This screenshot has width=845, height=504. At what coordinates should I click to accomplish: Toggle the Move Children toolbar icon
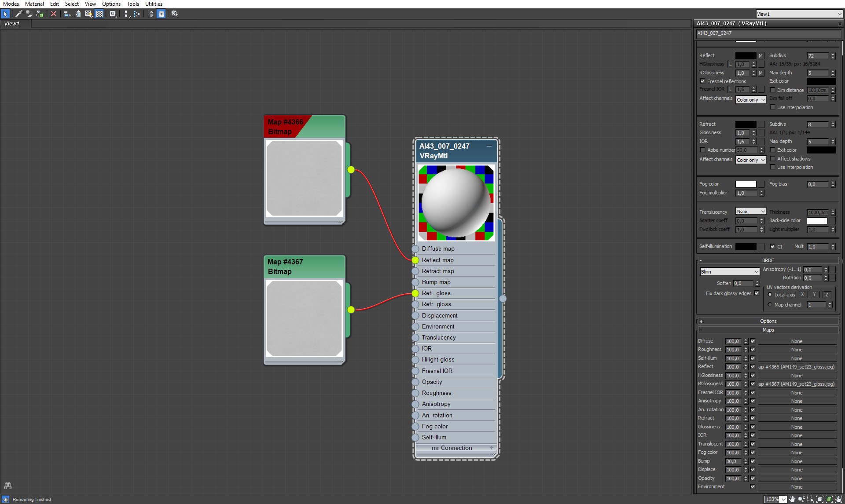coord(67,14)
